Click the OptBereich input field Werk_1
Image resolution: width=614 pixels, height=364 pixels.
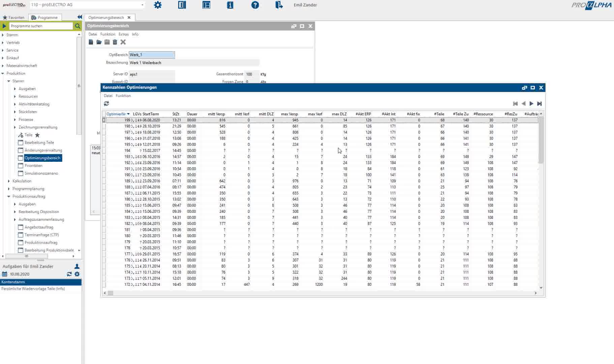point(152,55)
